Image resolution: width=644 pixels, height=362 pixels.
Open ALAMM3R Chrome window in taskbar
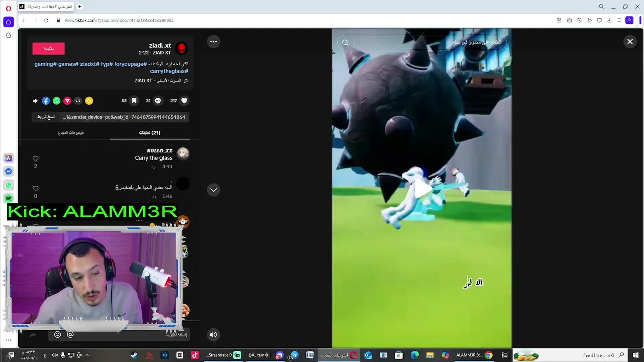[x=474, y=355]
